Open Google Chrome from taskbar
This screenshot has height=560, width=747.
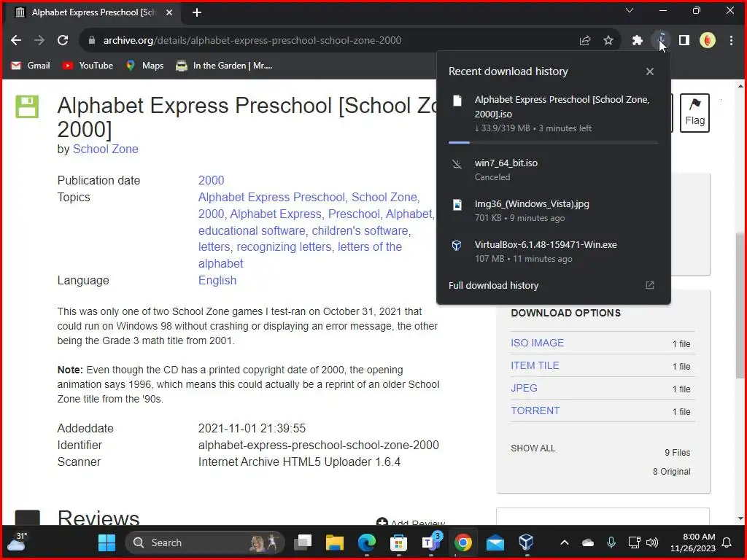pyautogui.click(x=463, y=542)
